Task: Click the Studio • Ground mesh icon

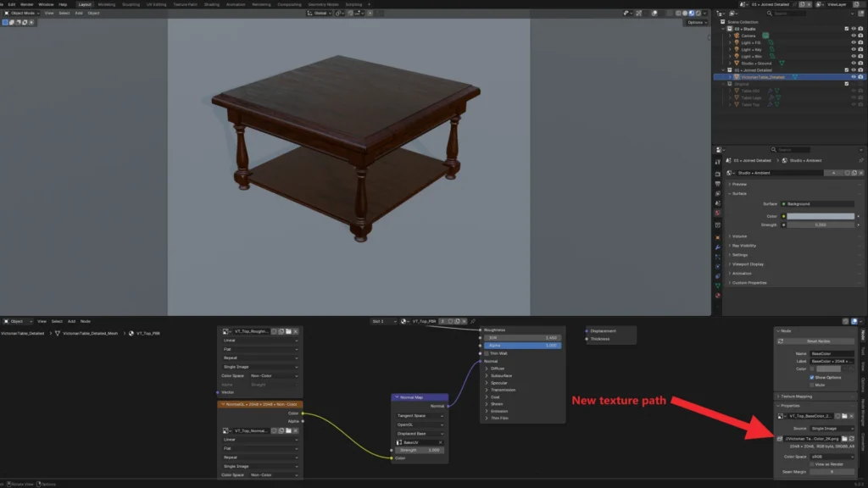Action: click(737, 63)
